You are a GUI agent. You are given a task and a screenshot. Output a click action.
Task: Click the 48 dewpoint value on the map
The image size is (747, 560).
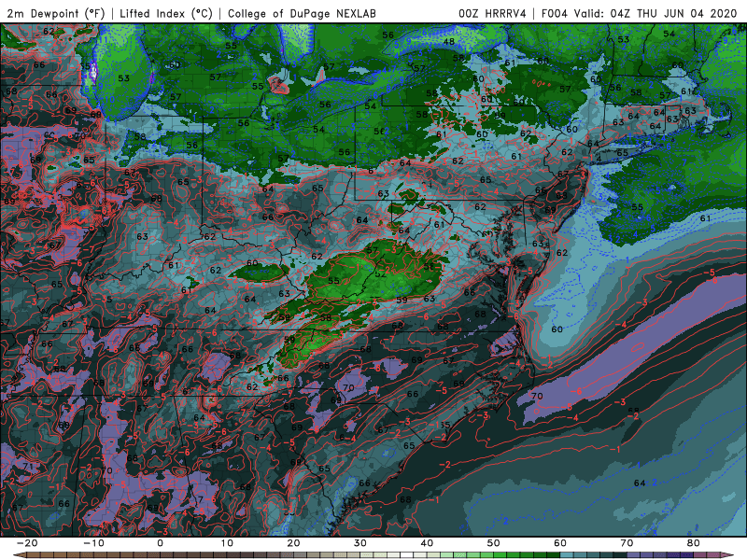tap(449, 42)
